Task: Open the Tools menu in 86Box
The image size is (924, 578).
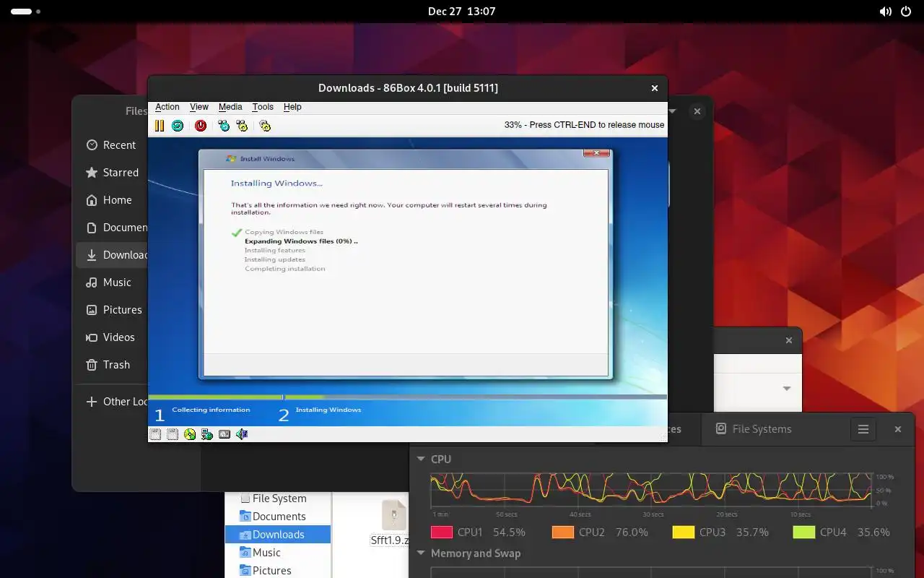Action: [x=263, y=107]
